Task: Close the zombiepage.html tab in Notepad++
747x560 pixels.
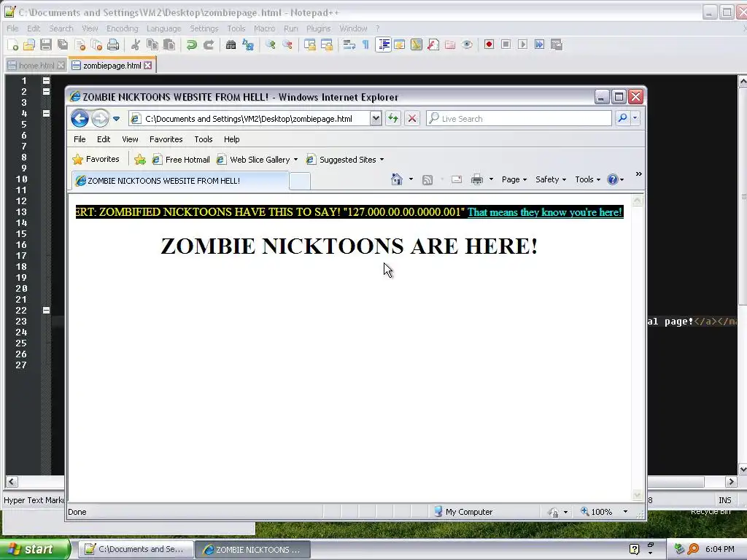Action: click(x=148, y=65)
